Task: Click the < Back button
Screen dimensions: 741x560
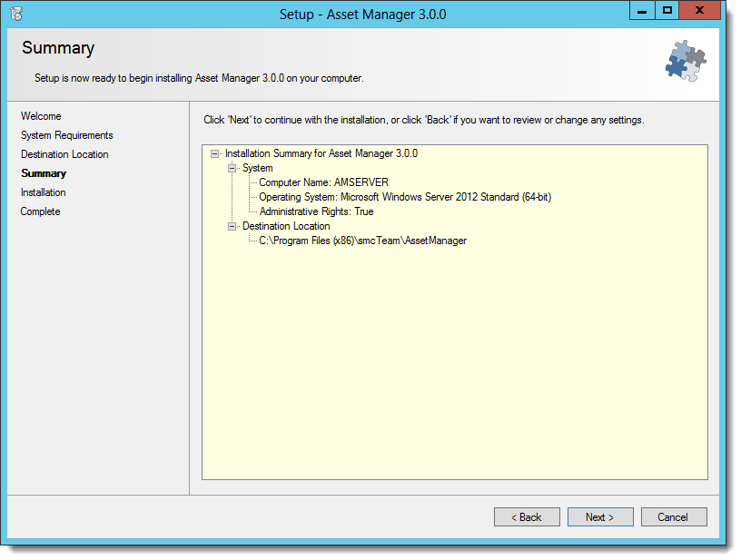Action: coord(527,517)
